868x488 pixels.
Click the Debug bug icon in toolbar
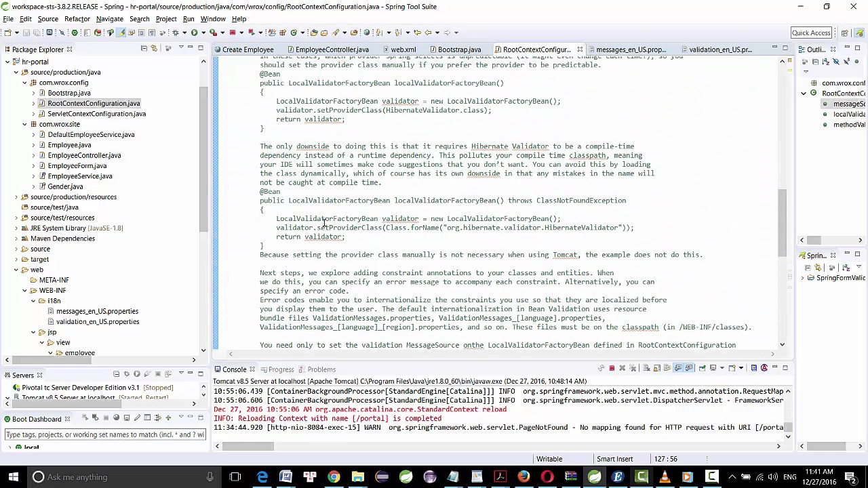click(x=175, y=32)
